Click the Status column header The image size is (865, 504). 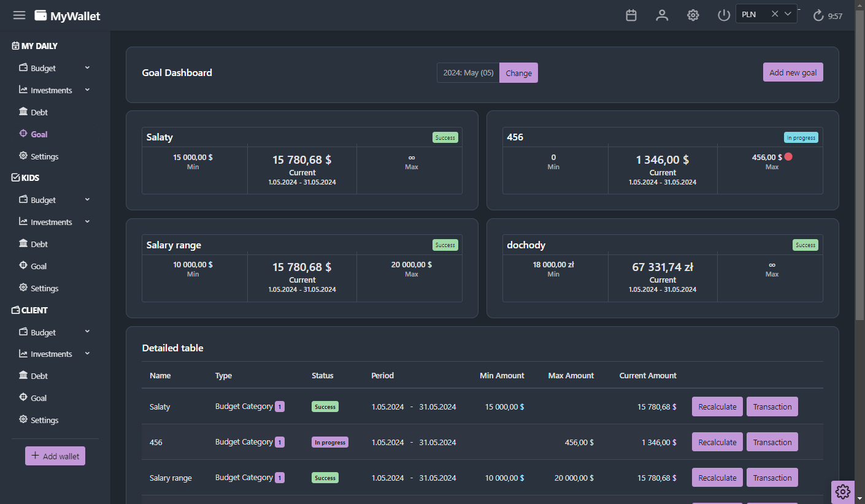pos(323,375)
